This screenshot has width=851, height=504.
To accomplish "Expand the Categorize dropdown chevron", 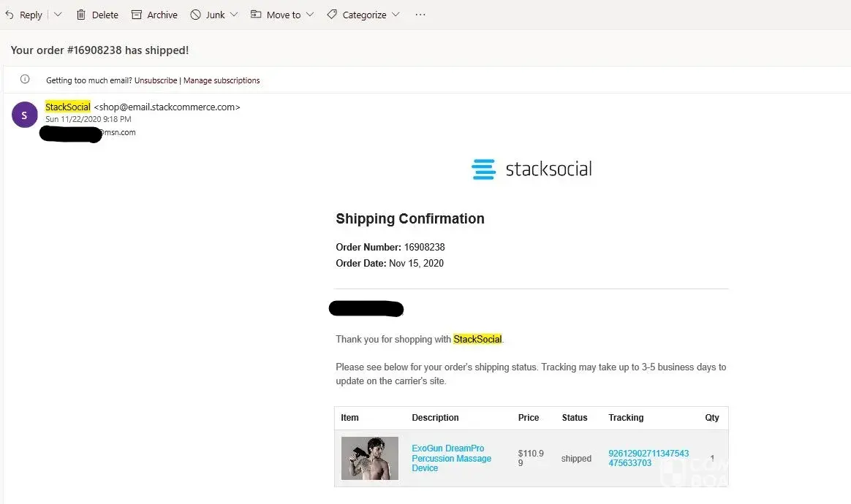I will click(x=396, y=15).
